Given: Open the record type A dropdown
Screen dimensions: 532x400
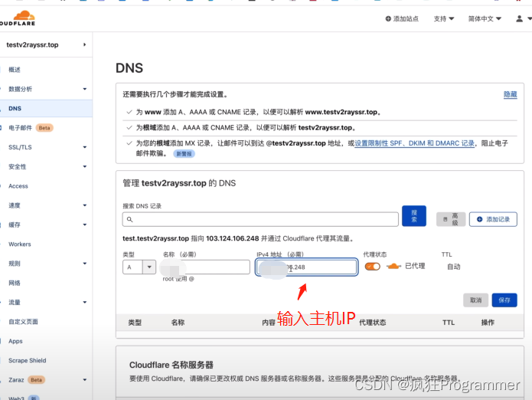Looking at the screenshot, I should pyautogui.click(x=139, y=267).
